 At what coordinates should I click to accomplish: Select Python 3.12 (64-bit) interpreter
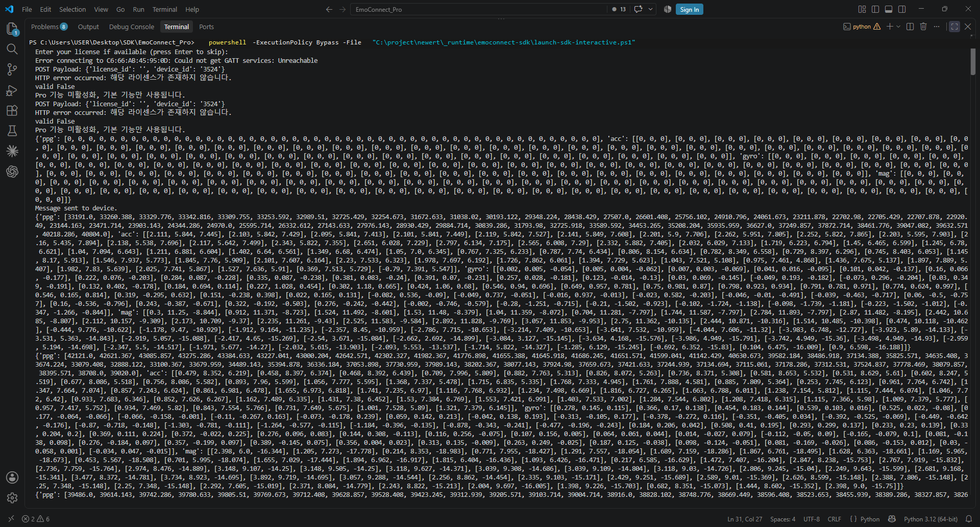pos(930,519)
